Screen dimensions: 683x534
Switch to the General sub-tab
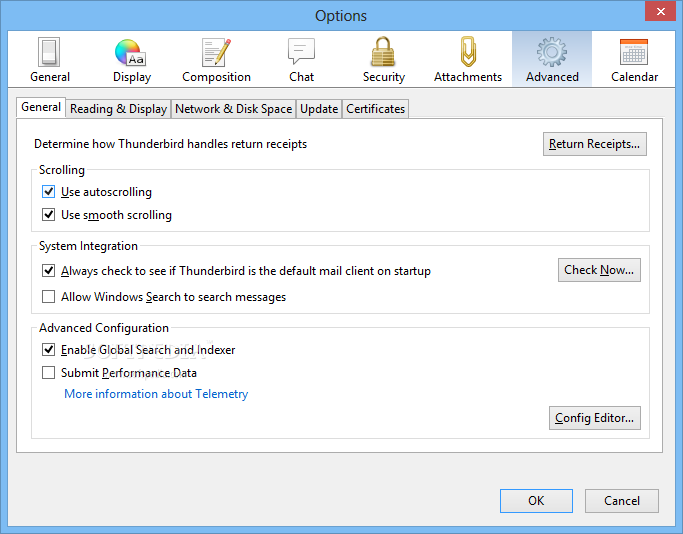click(41, 107)
